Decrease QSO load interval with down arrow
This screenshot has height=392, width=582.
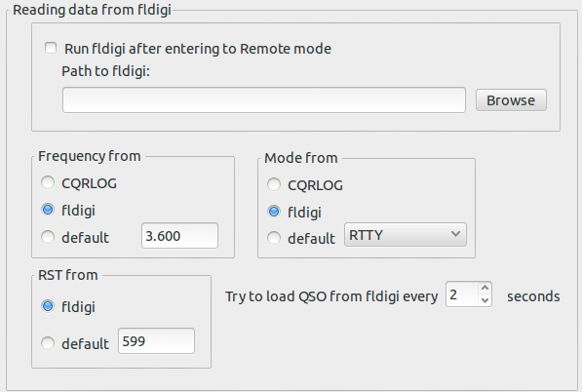click(485, 300)
